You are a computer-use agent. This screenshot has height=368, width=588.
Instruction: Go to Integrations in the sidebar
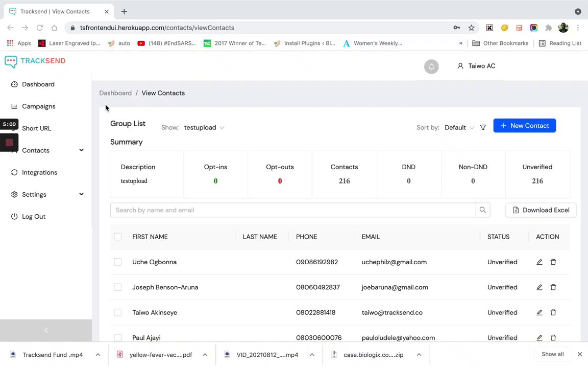point(39,172)
